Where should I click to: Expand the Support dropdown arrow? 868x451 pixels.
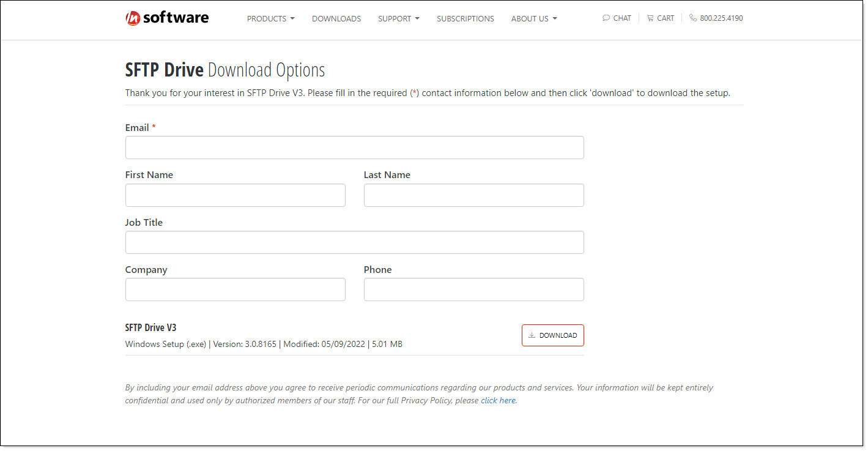(x=417, y=18)
